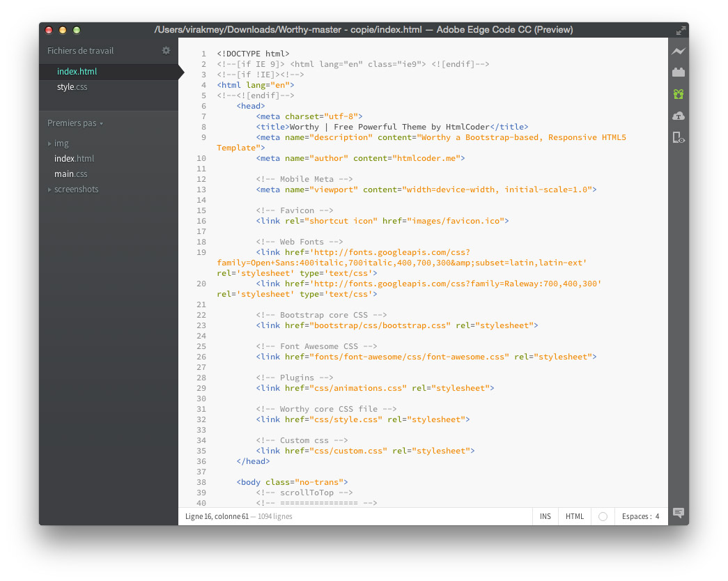Click the Mobile Meta comment

(x=304, y=179)
